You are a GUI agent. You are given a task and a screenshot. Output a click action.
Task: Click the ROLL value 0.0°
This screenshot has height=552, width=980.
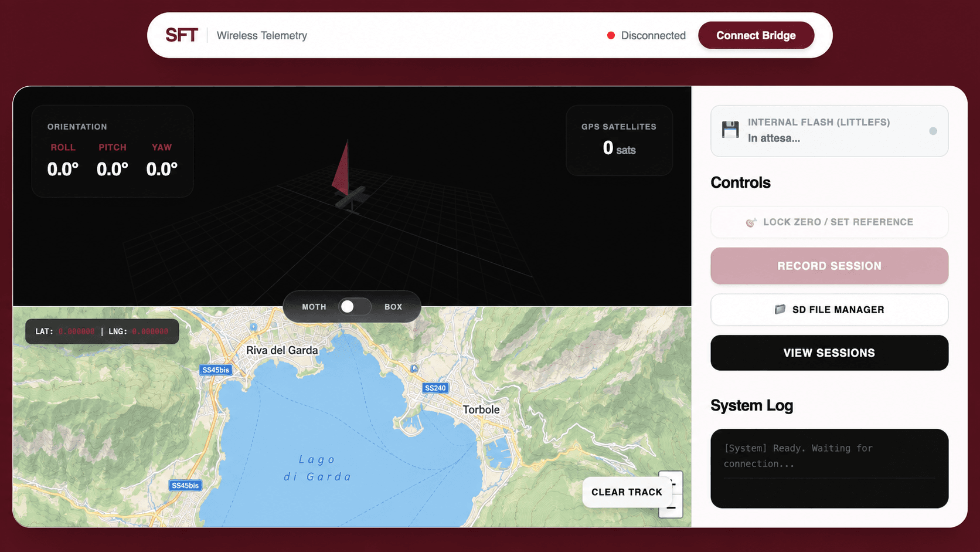pyautogui.click(x=63, y=169)
